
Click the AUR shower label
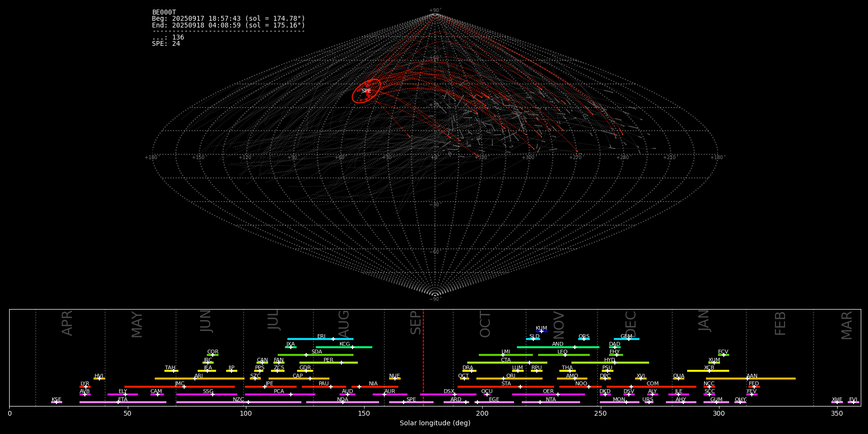pos(390,392)
